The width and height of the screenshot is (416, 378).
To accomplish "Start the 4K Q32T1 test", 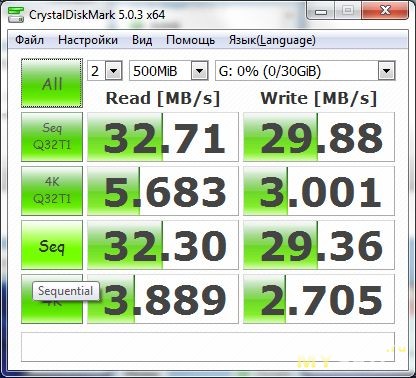I will 52,191.
